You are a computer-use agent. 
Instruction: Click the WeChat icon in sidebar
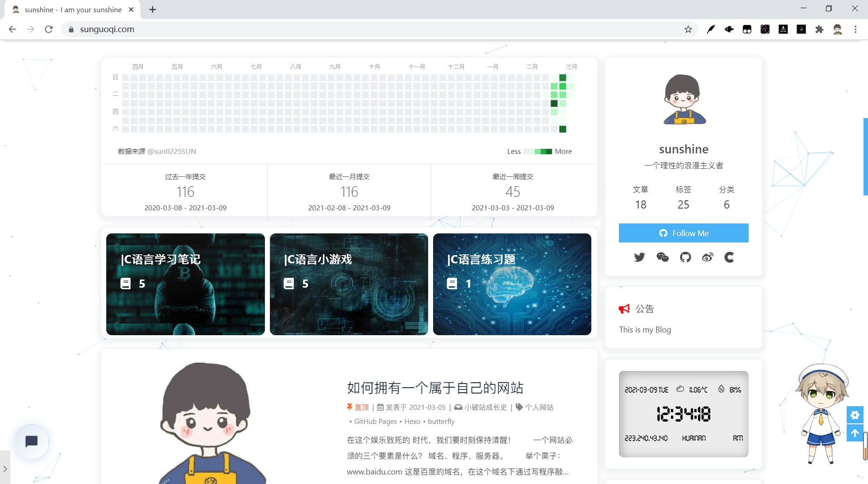[662, 257]
